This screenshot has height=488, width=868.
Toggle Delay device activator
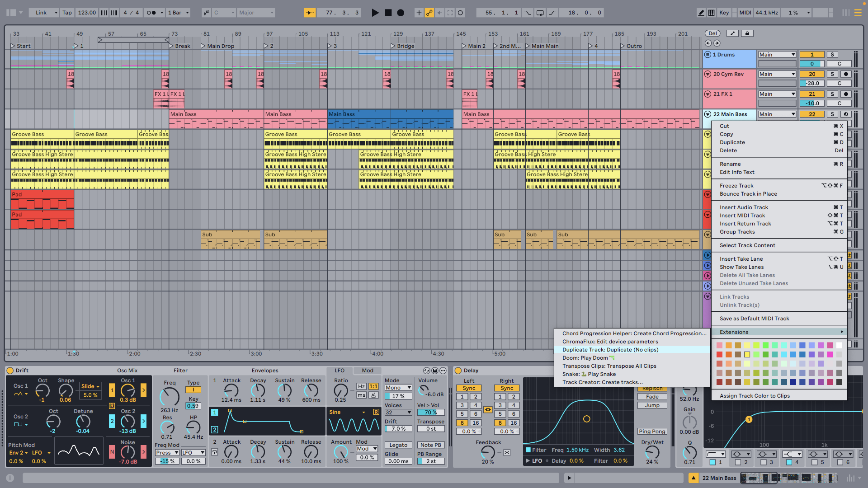(458, 371)
